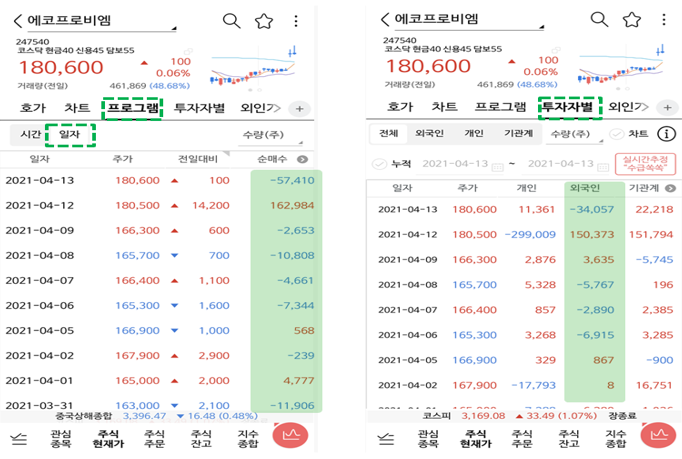Tap 코스피 index ticker bar

coord(524,416)
